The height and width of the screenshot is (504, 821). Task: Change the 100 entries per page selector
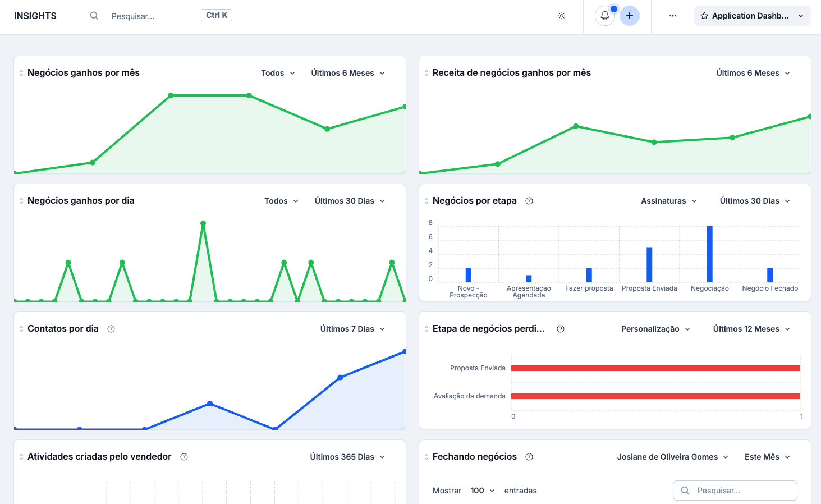[x=483, y=491]
